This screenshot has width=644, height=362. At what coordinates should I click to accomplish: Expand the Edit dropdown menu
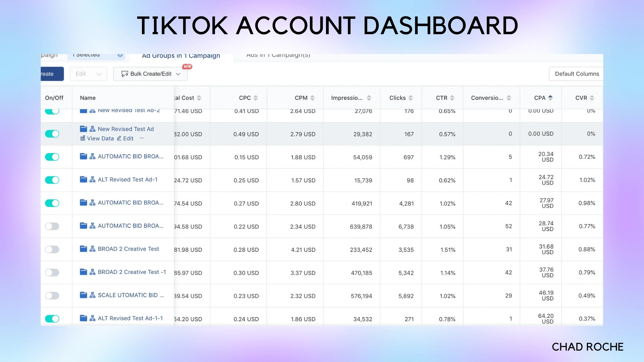(88, 74)
